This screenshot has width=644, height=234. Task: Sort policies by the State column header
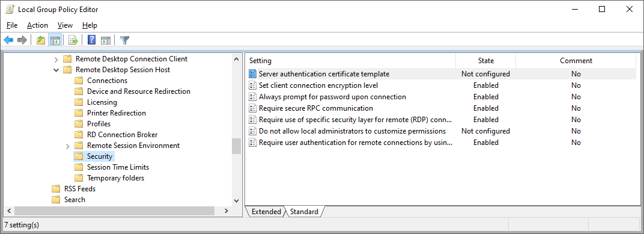click(486, 61)
